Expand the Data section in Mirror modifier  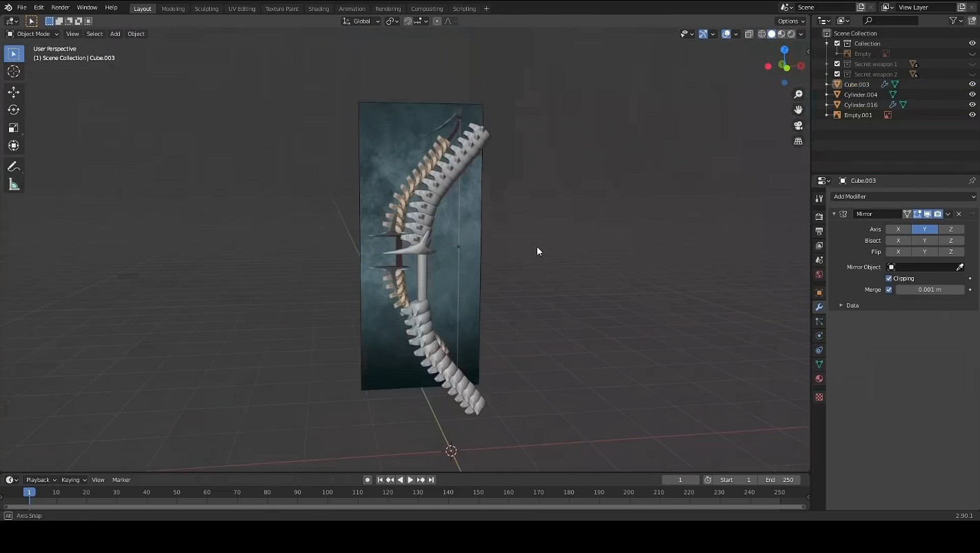tap(841, 305)
